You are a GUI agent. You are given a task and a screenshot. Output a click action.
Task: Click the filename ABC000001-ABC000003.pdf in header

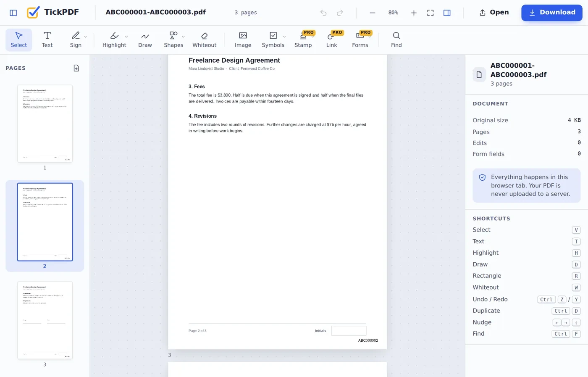[156, 12]
